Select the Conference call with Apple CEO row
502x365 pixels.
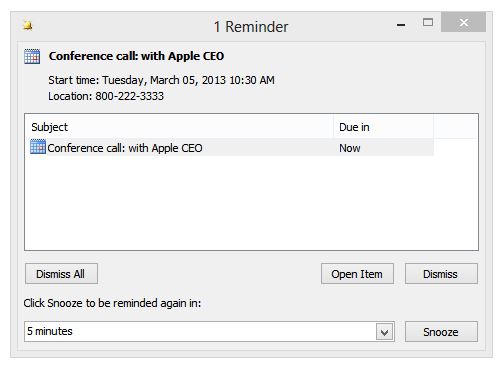coord(230,148)
